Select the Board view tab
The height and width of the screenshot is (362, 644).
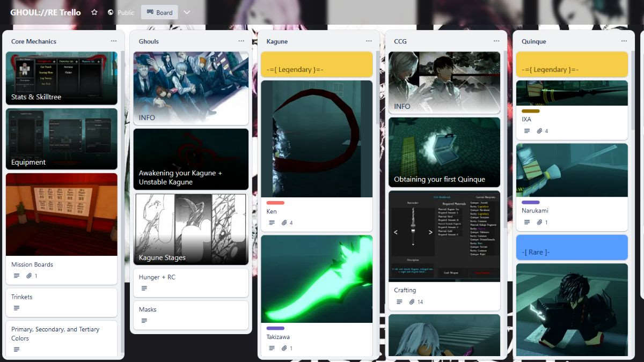[x=159, y=12]
